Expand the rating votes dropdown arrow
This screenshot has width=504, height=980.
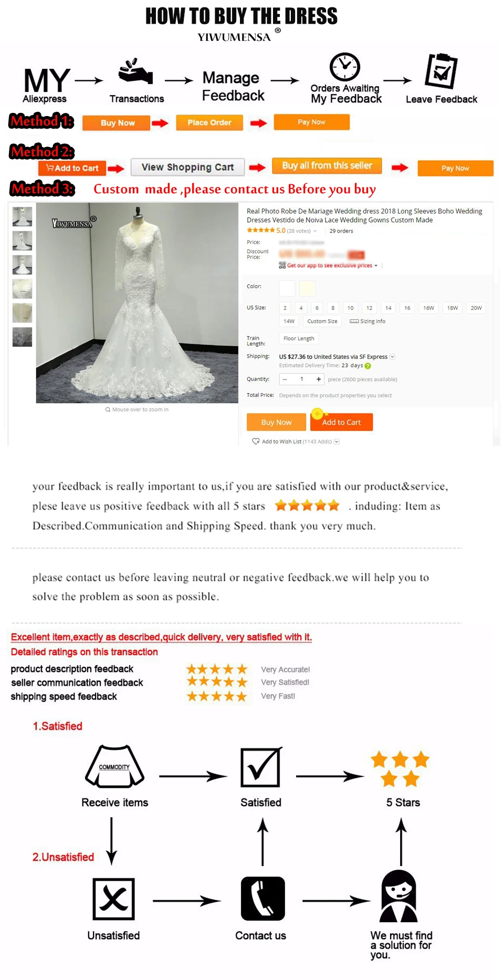pos(315,231)
